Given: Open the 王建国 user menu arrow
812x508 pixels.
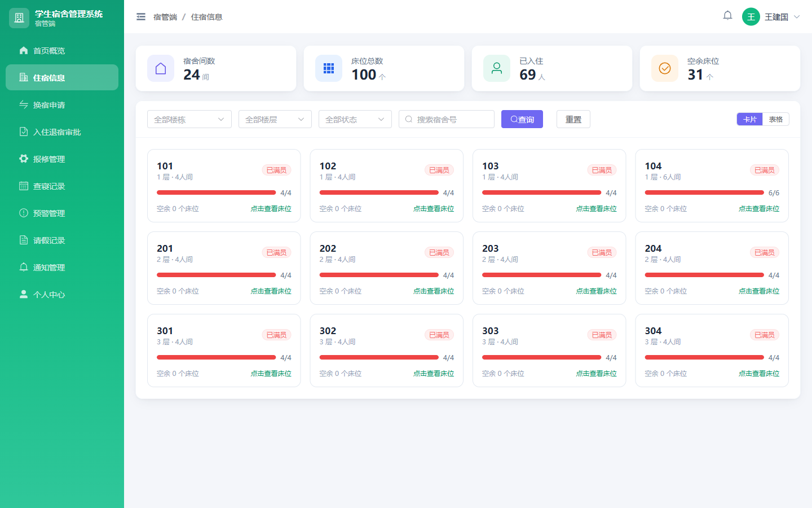Looking at the screenshot, I should [797, 17].
